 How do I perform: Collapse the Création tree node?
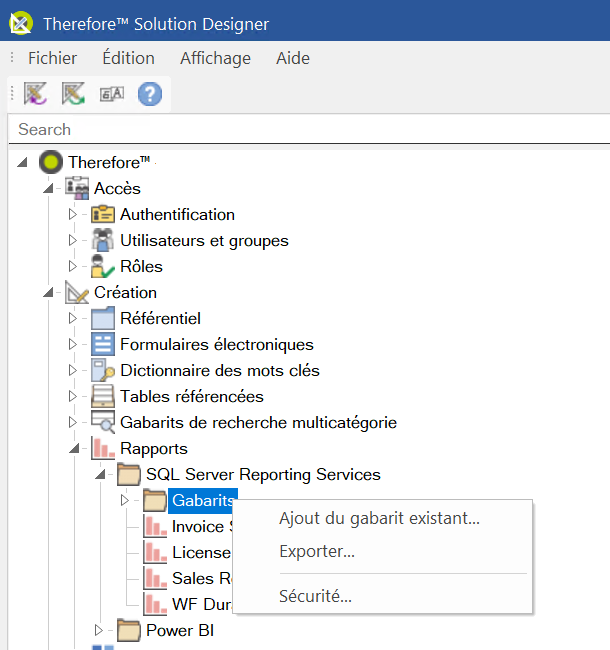coord(48,292)
